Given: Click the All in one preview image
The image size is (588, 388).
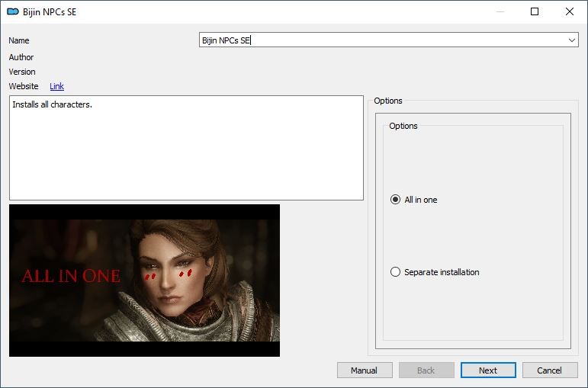Looking at the screenshot, I should tap(144, 281).
